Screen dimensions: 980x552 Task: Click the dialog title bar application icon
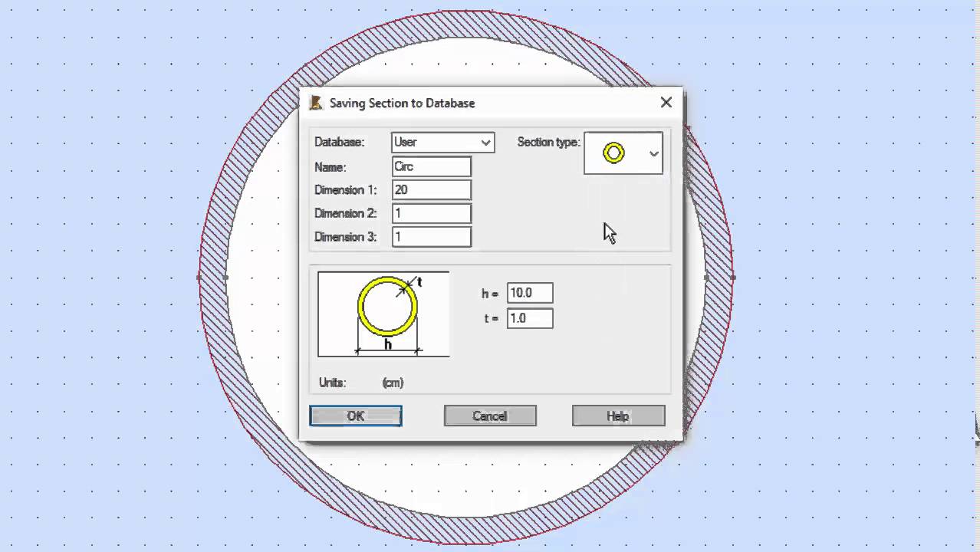click(316, 103)
